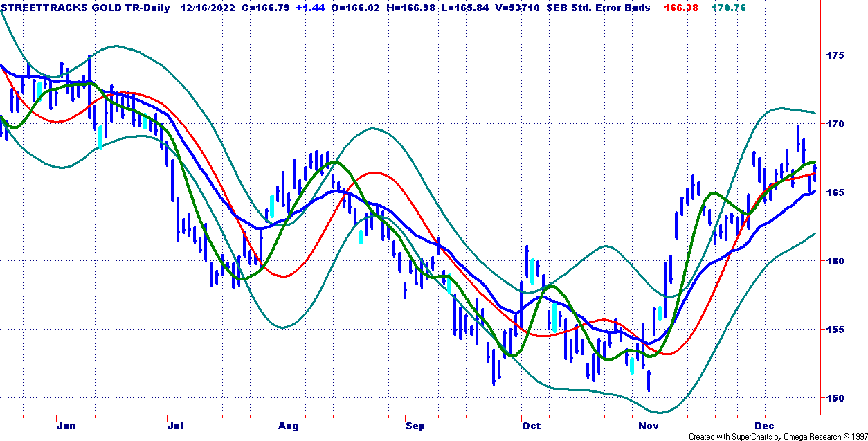Click the teal indicator value 170.76
868x441 pixels.
[729, 8]
